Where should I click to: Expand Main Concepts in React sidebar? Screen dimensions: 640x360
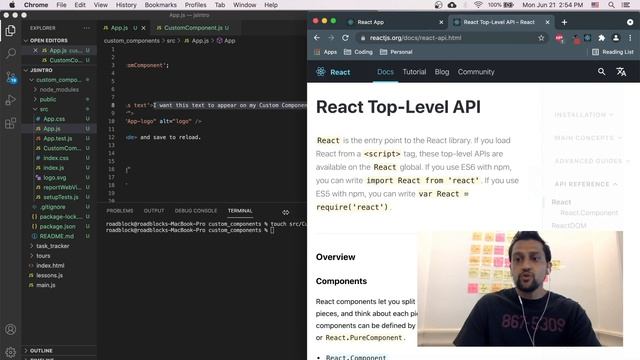(x=588, y=138)
